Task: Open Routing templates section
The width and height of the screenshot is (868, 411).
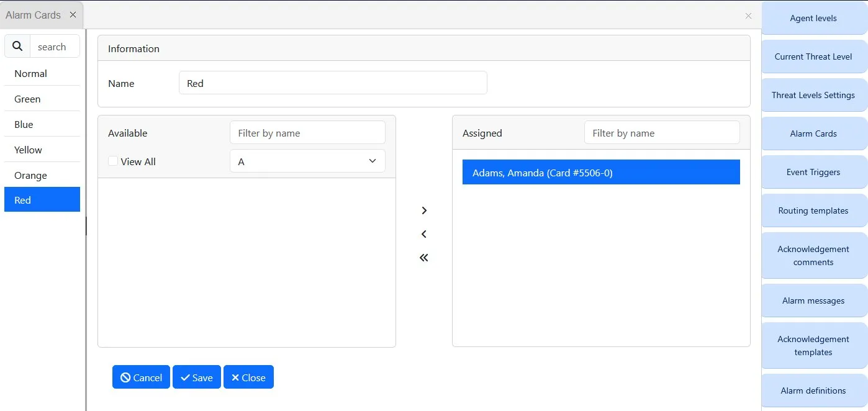Action: 813,210
